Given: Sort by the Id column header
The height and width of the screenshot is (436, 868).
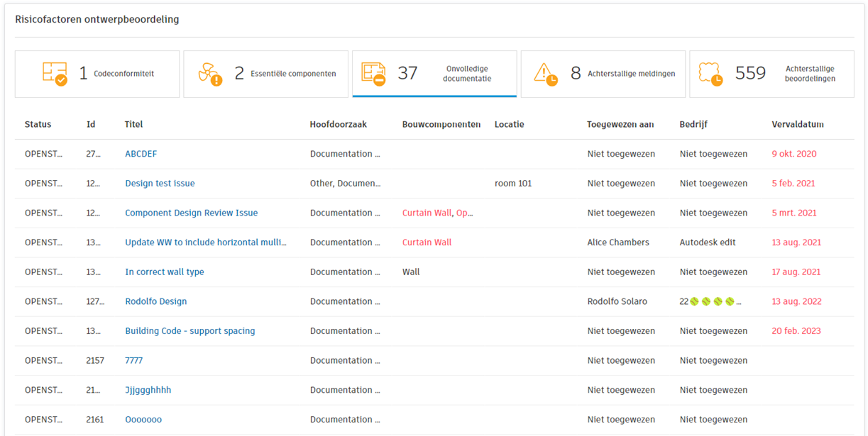Looking at the screenshot, I should pos(91,124).
